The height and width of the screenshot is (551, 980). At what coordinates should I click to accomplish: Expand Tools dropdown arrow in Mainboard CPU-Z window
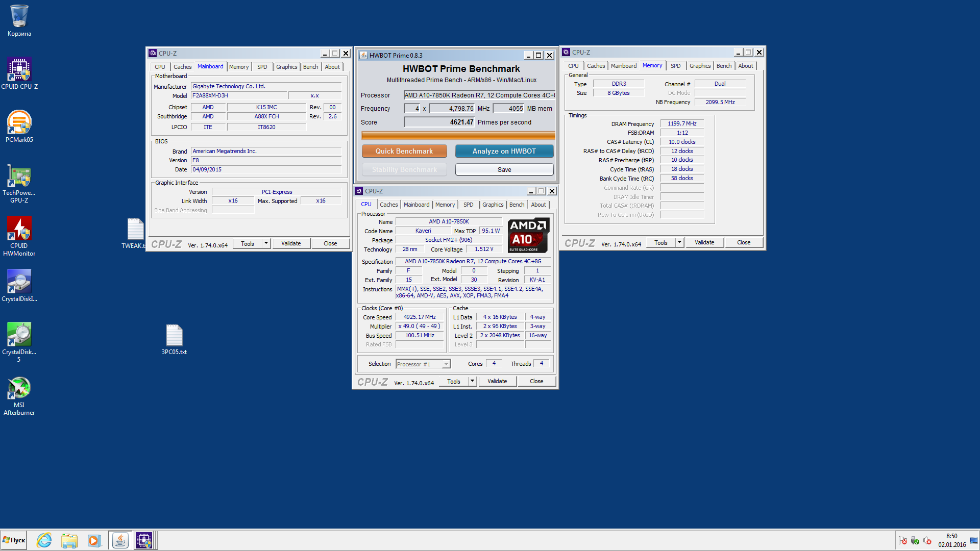[x=266, y=243]
